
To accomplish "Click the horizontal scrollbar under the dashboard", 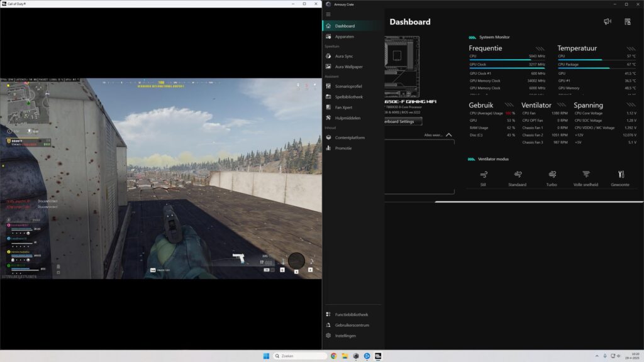I will 539,202.
